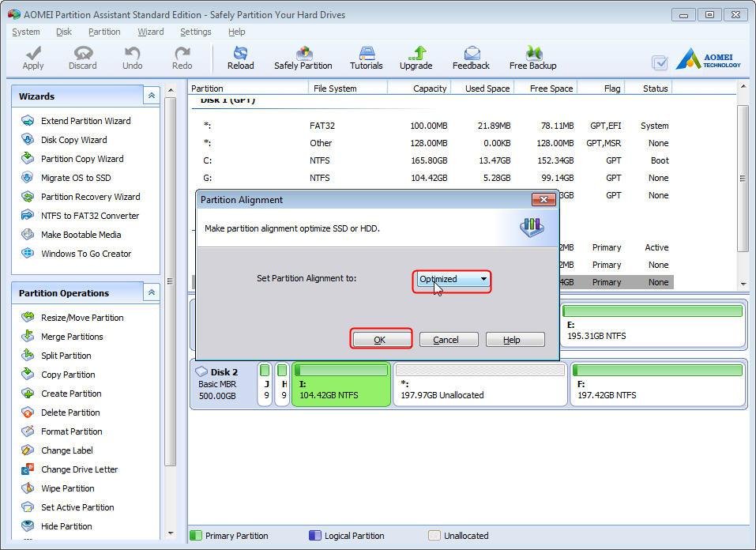This screenshot has height=550, width=756.
Task: Select the Undo toolbar icon
Action: 132,57
